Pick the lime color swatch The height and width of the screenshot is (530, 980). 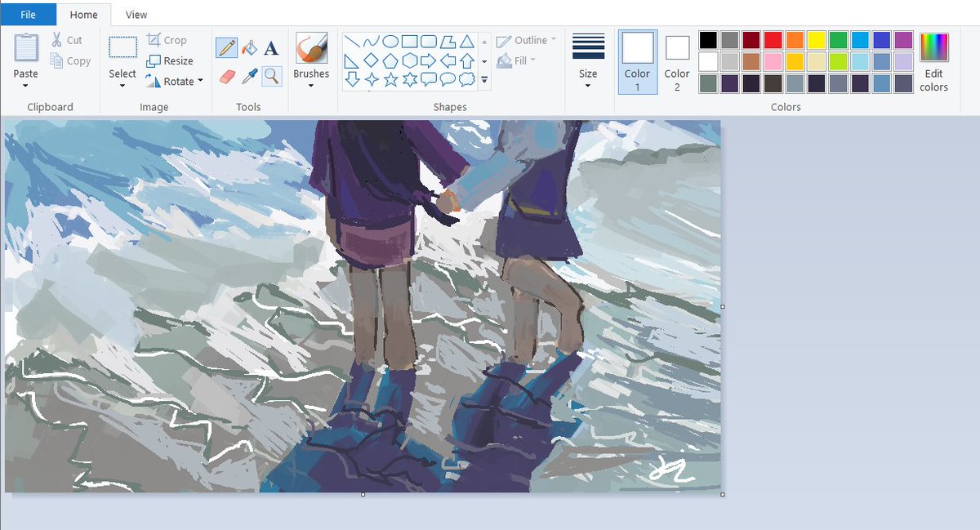(839, 61)
